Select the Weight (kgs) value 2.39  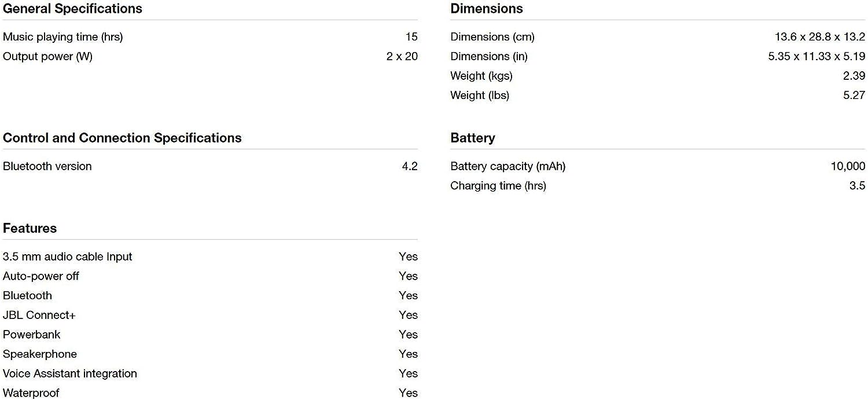coord(854,76)
